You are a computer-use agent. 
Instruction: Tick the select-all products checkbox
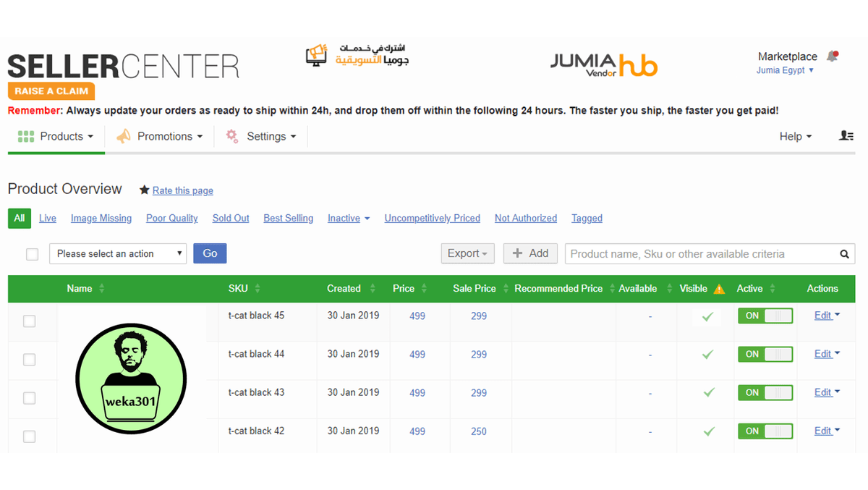pyautogui.click(x=32, y=254)
